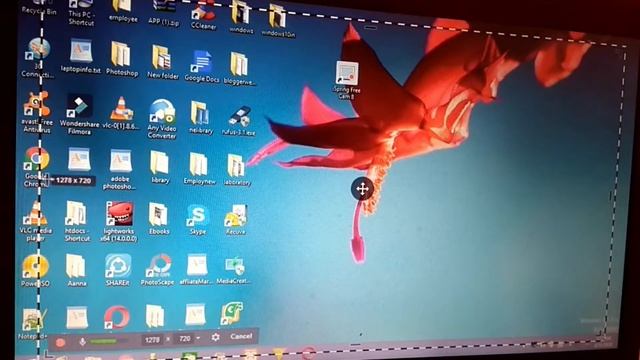Click the 1278 x 720 size label
The height and width of the screenshot is (360, 640).
[x=73, y=180]
